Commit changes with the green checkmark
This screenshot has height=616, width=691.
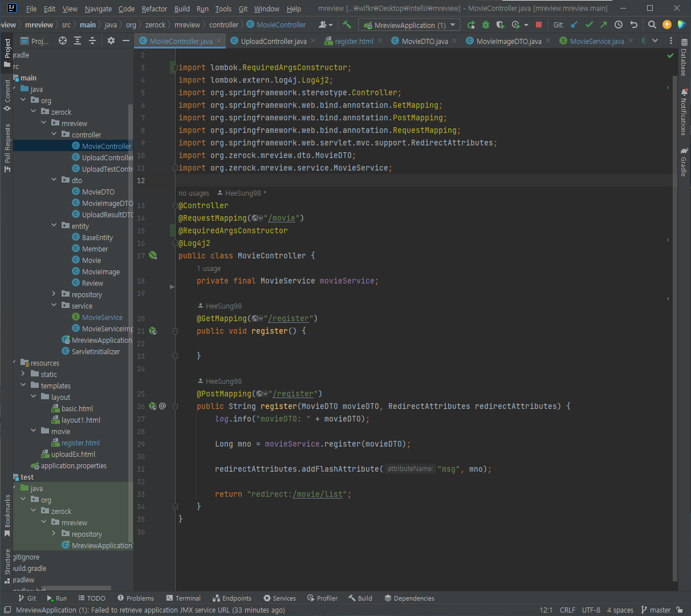pos(589,25)
